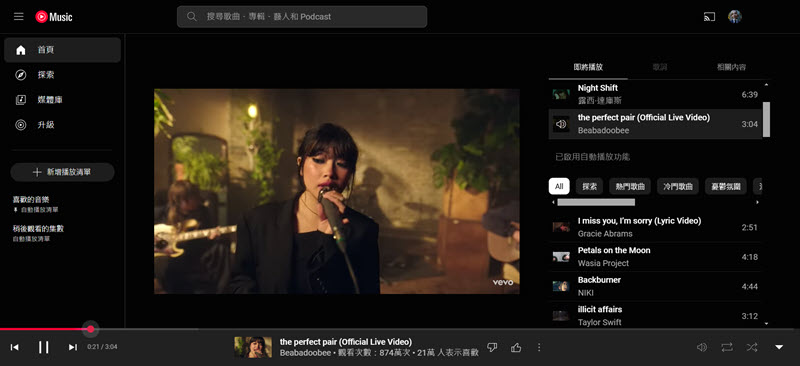Skip to the previous track
The width and height of the screenshot is (800, 366).
(x=15, y=347)
